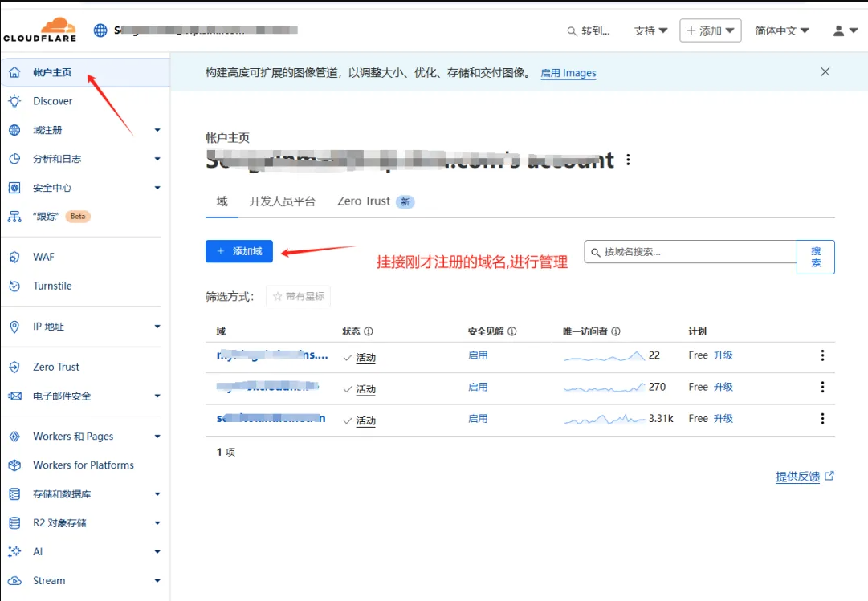This screenshot has height=601, width=868.
Task: Click 升级 link in the 22 visitors row
Action: (723, 355)
